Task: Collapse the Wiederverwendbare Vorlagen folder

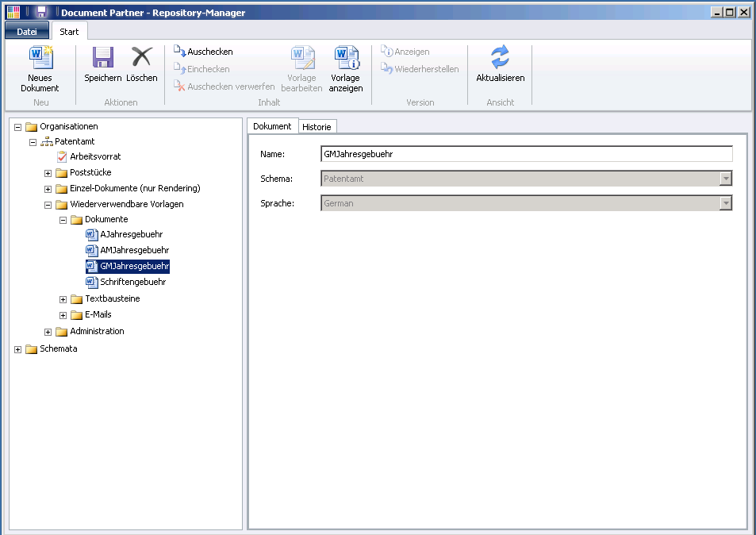Action: coord(48,203)
